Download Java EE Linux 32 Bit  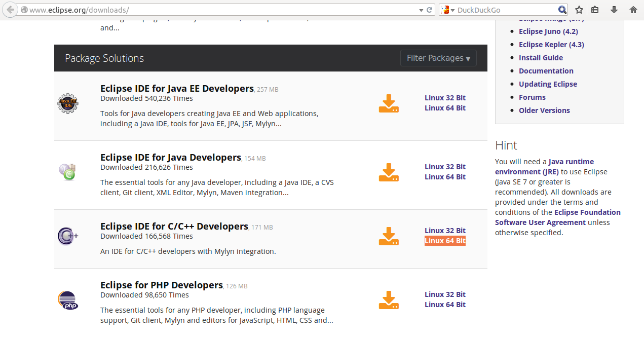(445, 98)
